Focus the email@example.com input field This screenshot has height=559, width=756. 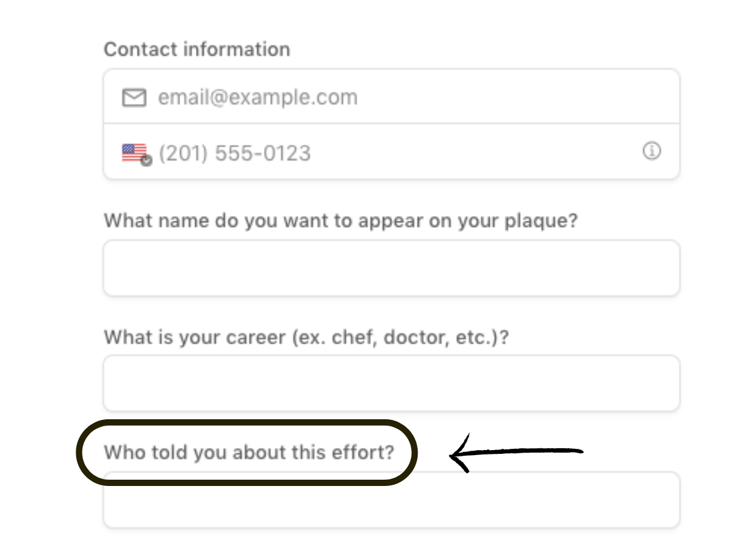tap(391, 97)
